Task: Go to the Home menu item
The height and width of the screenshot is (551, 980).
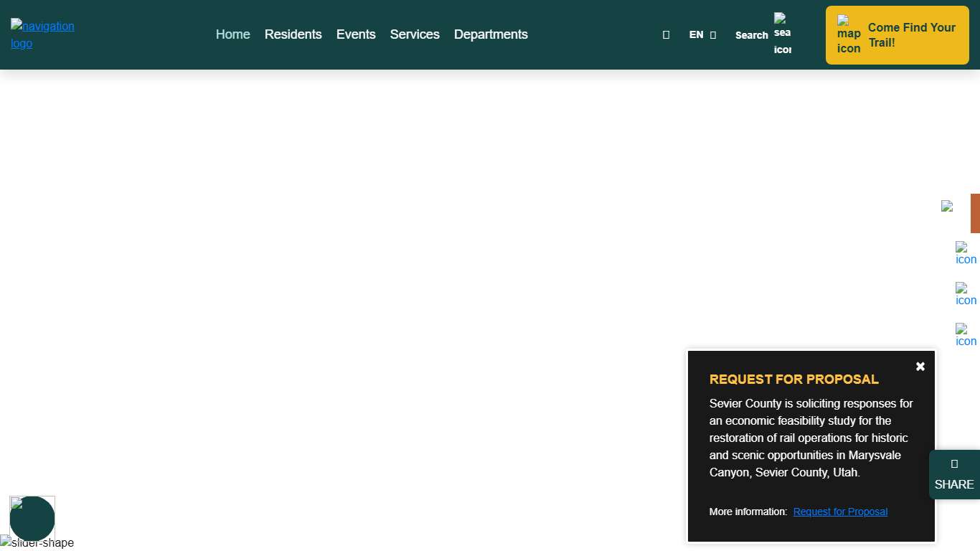Action: [232, 34]
